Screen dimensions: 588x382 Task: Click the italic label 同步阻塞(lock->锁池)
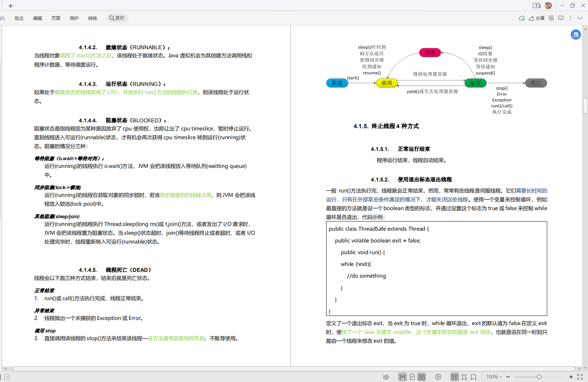[57, 188]
